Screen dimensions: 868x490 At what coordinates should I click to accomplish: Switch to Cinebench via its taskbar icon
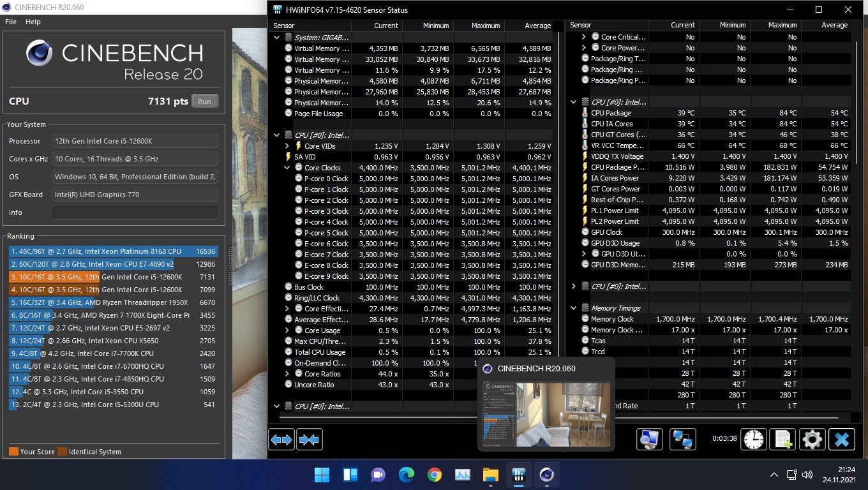546,475
